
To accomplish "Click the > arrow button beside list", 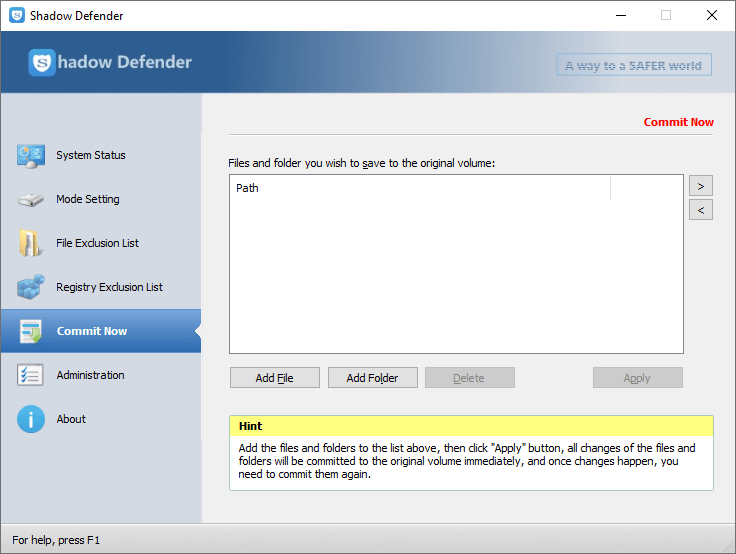I will tap(701, 186).
